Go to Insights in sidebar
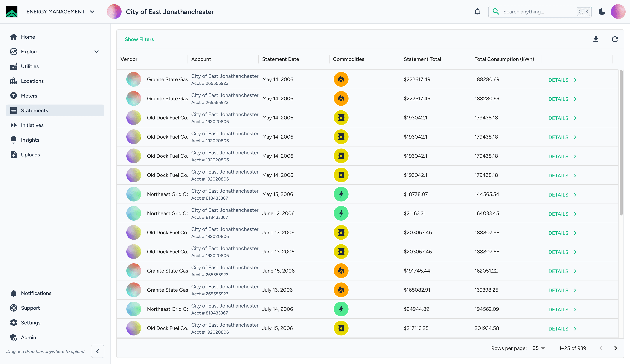The image size is (630, 364). [x=30, y=140]
